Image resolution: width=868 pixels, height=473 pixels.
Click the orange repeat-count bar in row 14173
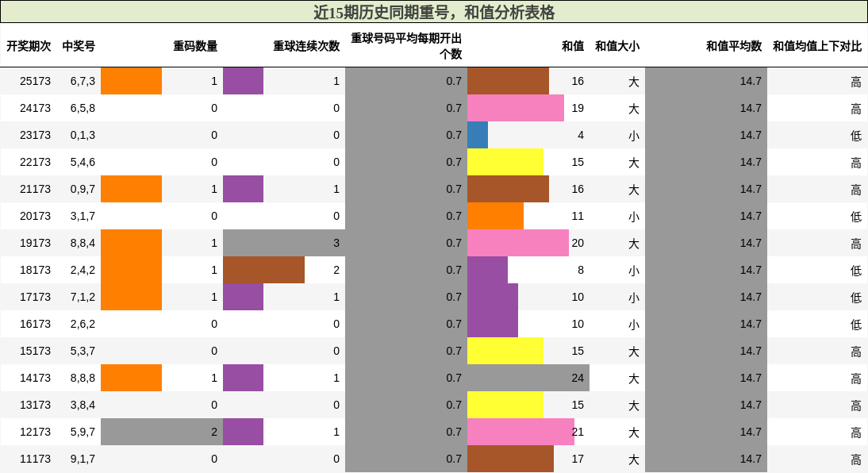(131, 378)
